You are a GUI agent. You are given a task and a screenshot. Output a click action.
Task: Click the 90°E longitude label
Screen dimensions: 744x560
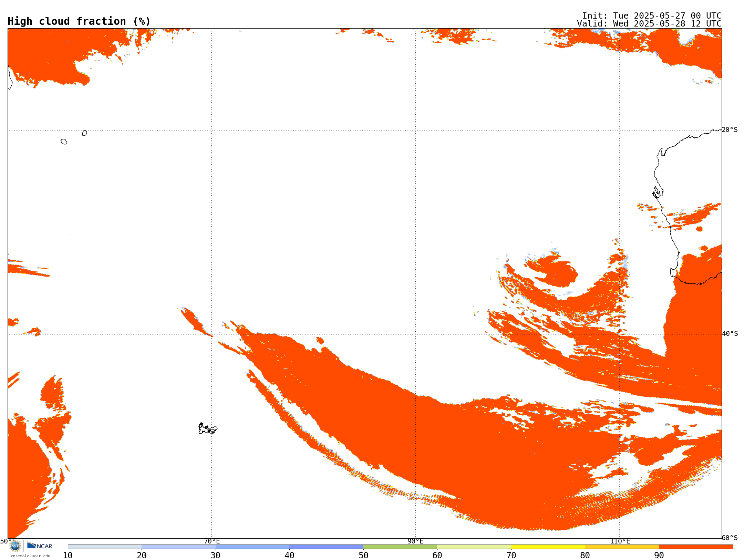point(415,541)
